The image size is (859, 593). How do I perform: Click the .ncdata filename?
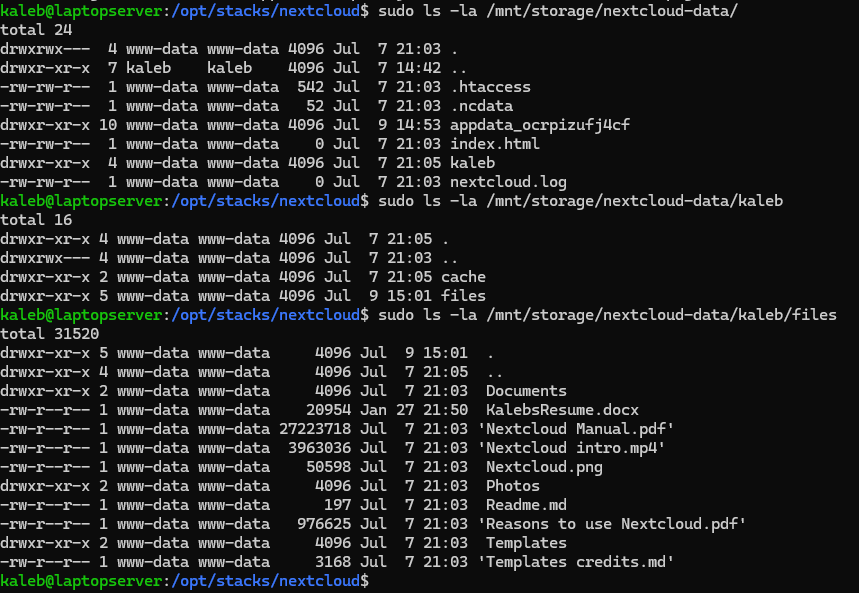pos(482,106)
